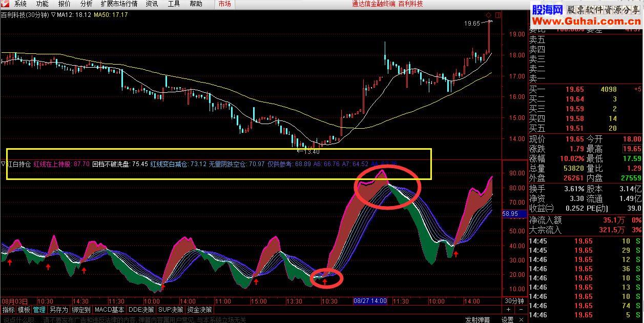Image resolution: width=644 pixels, height=323 pixels.
Task: Click the 百利科技 stock name in title bar
Action: coord(411,4)
